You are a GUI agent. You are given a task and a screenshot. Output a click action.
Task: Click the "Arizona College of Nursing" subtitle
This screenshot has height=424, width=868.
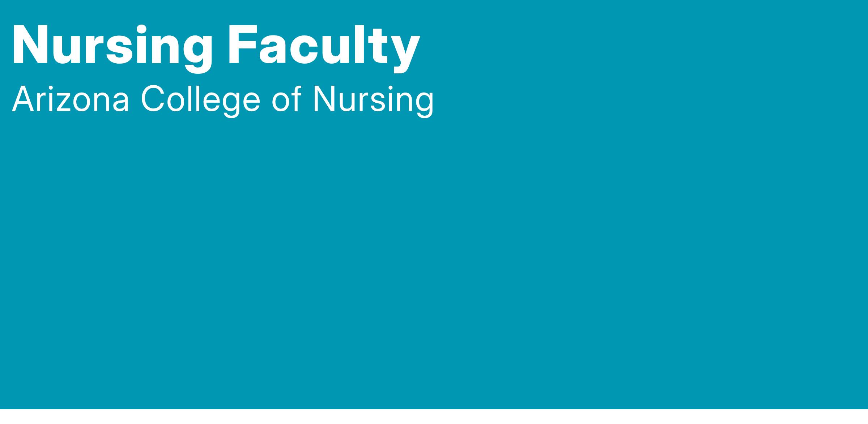point(222,99)
